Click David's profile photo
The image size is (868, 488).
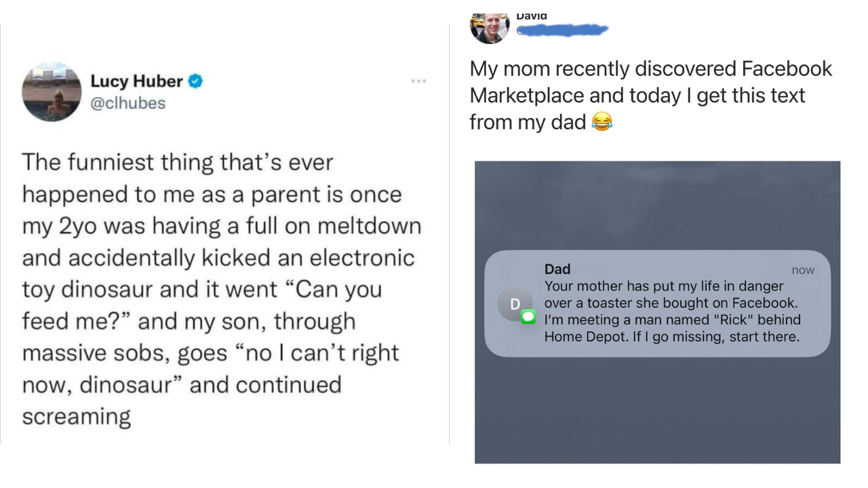click(x=489, y=28)
